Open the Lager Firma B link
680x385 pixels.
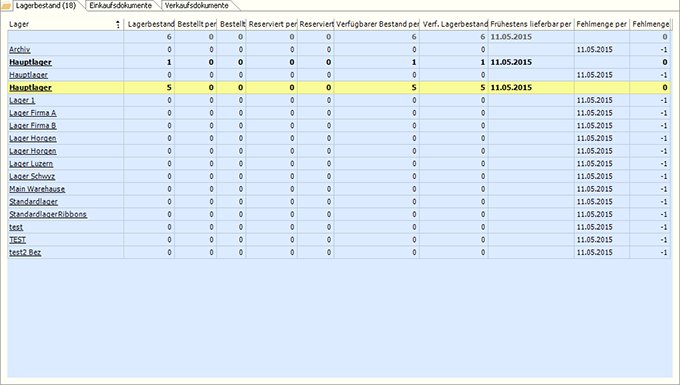click(33, 126)
